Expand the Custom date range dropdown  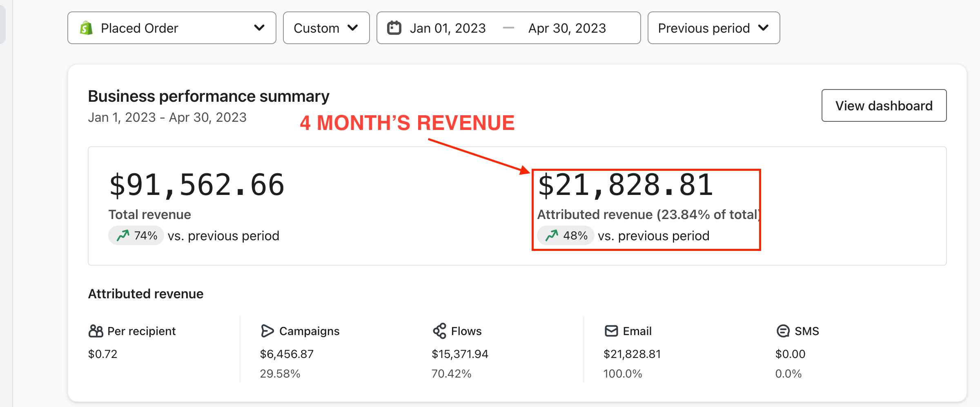tap(326, 28)
